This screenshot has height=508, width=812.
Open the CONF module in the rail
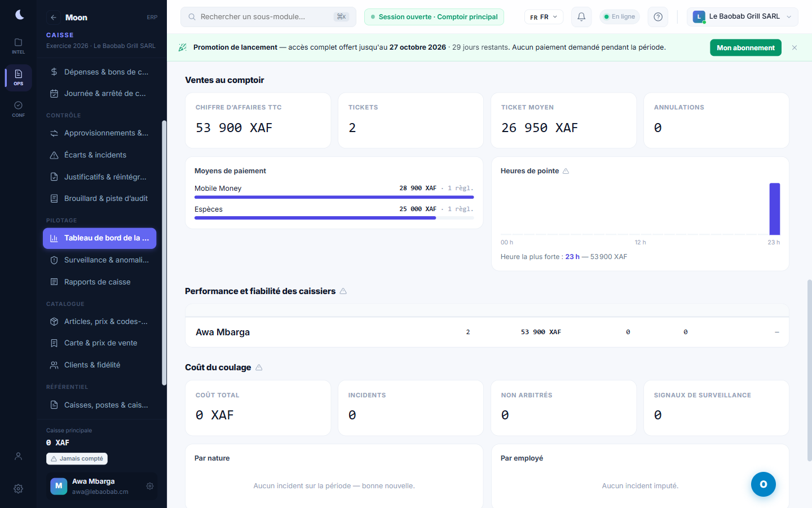(x=19, y=109)
